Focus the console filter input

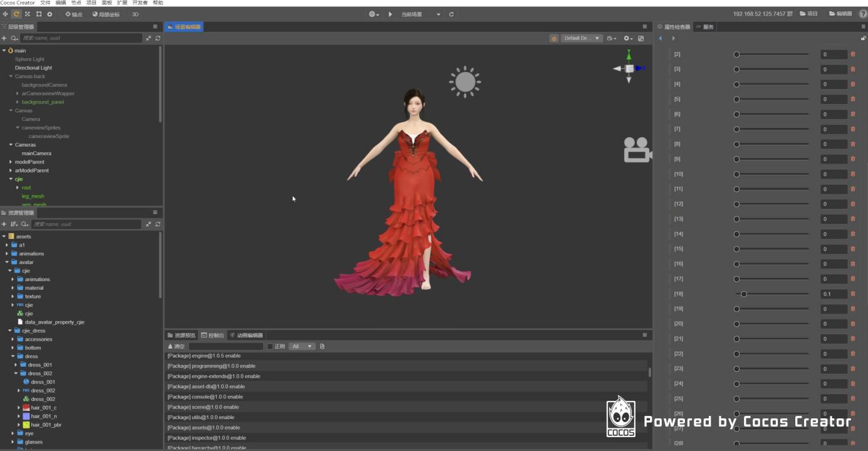click(226, 346)
